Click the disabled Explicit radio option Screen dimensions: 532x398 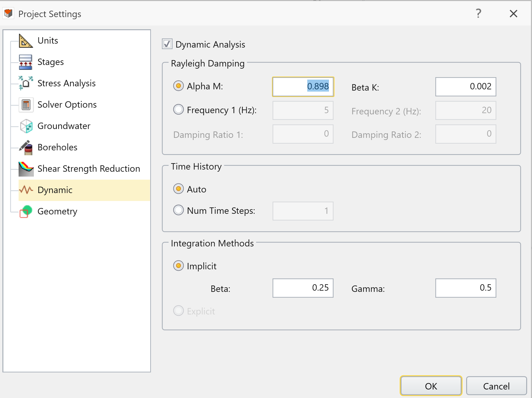(x=178, y=311)
